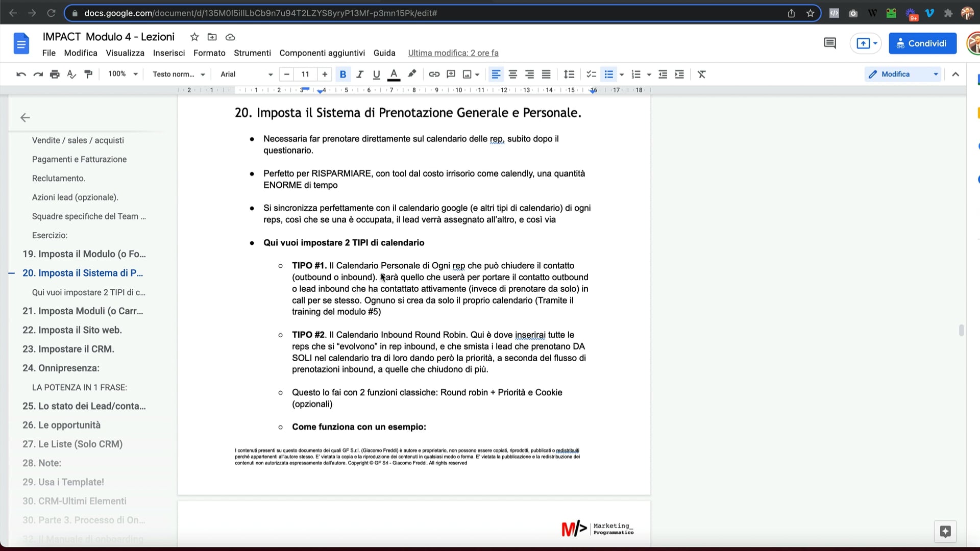Click the Condividi share button
980x551 pixels.
(x=922, y=43)
